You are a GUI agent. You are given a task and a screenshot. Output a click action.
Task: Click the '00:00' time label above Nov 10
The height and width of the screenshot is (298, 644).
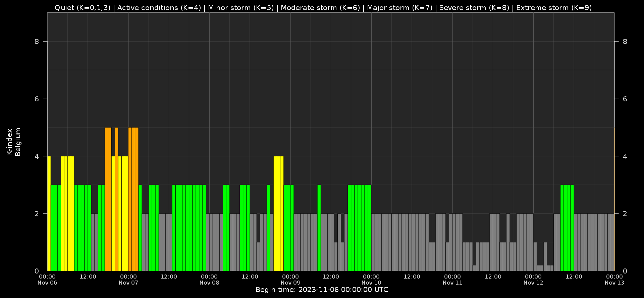[371, 277]
